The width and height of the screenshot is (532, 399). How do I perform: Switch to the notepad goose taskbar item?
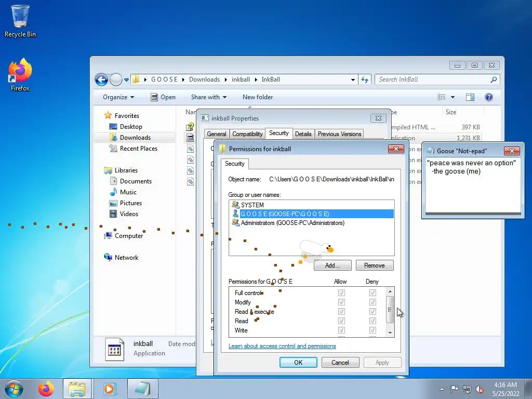142,389
